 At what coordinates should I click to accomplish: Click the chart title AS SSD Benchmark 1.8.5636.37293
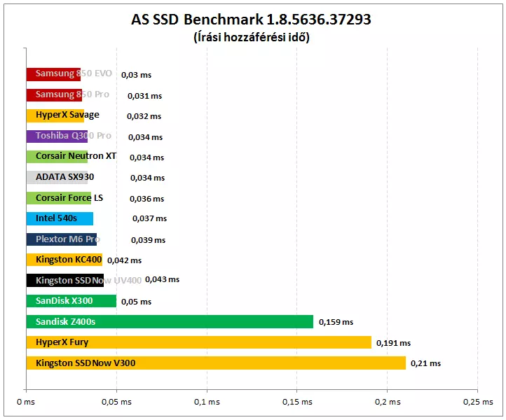click(251, 20)
